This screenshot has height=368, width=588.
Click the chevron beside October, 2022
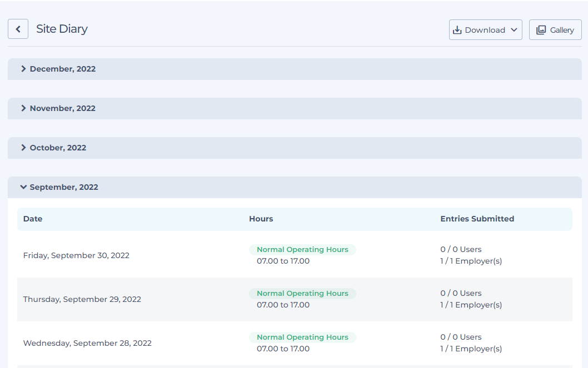tap(23, 148)
